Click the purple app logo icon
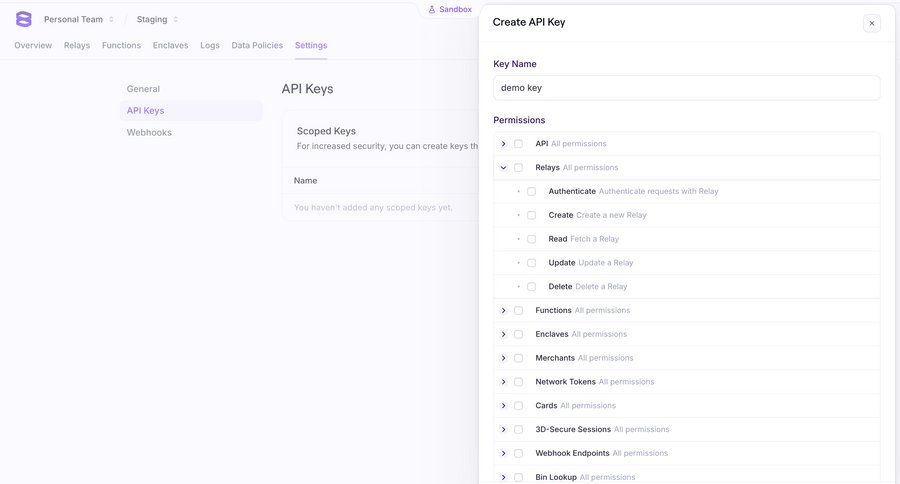Image resolution: width=900 pixels, height=484 pixels. (x=24, y=19)
